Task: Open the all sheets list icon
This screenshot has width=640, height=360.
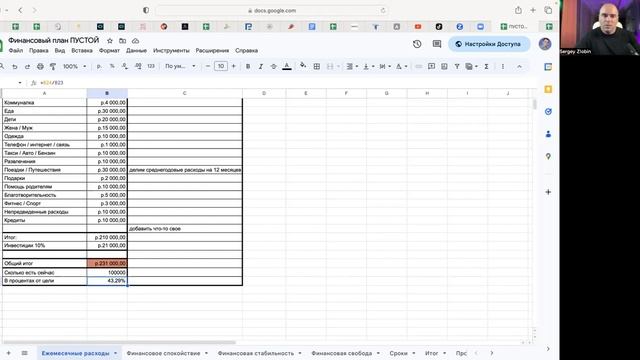Action: pos(24,353)
